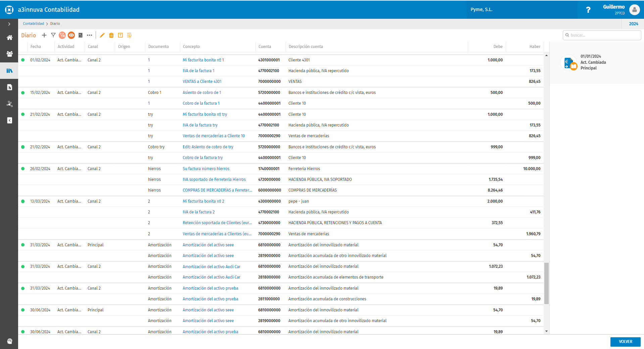Select the 2024 year tab
This screenshot has height=349, width=644.
coord(633,24)
